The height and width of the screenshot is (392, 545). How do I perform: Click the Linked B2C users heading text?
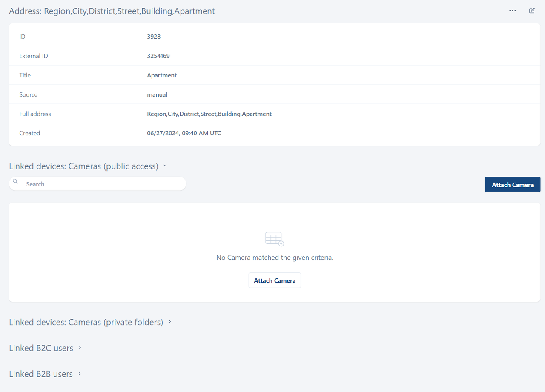41,348
